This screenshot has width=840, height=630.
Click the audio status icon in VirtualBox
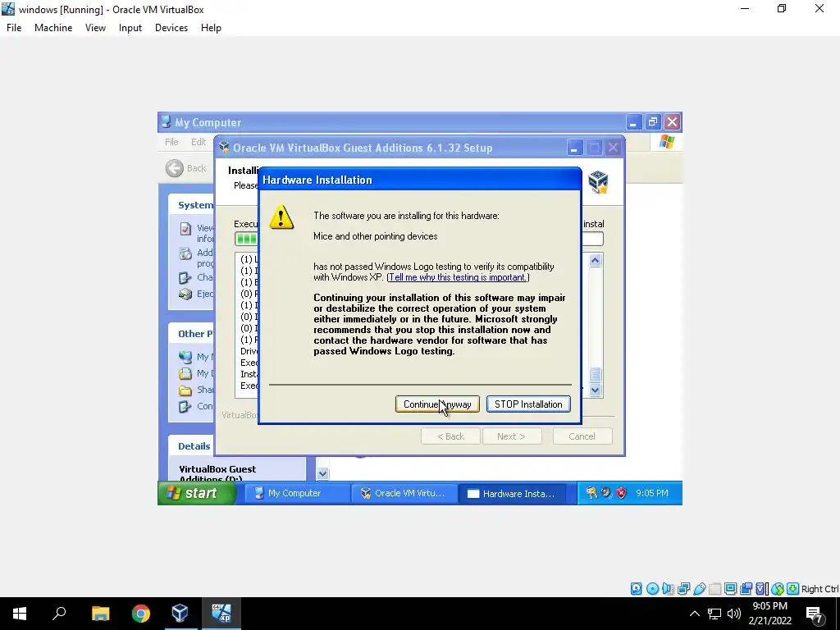[x=668, y=589]
